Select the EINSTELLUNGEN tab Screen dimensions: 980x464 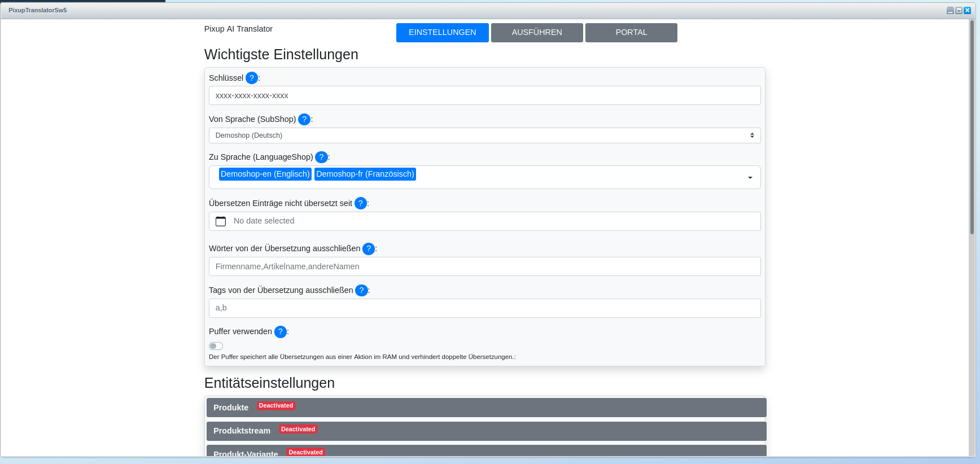442,33
